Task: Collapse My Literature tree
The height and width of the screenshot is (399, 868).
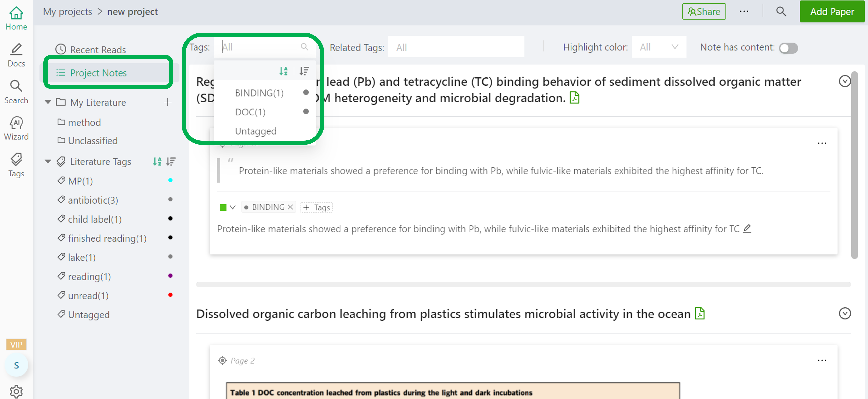Action: 48,102
